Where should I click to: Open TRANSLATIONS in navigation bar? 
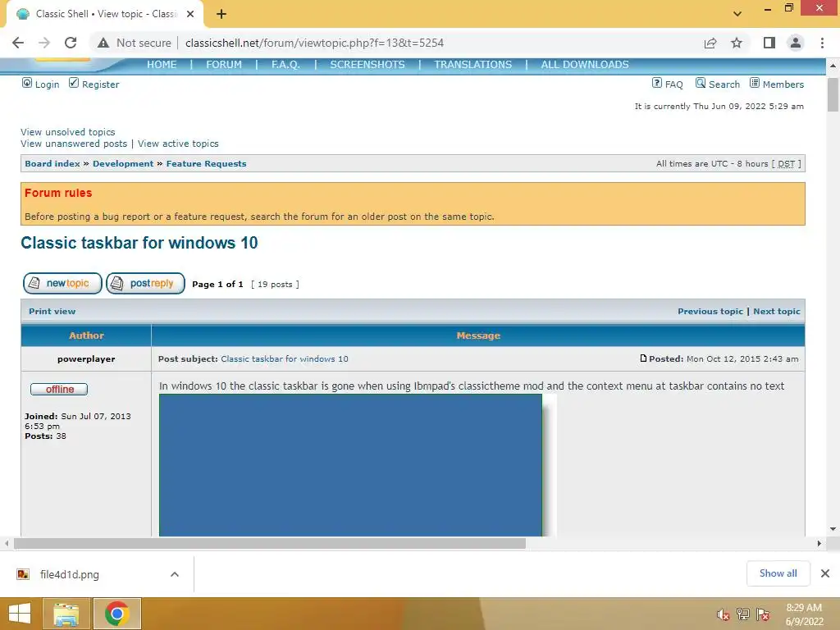(473, 64)
